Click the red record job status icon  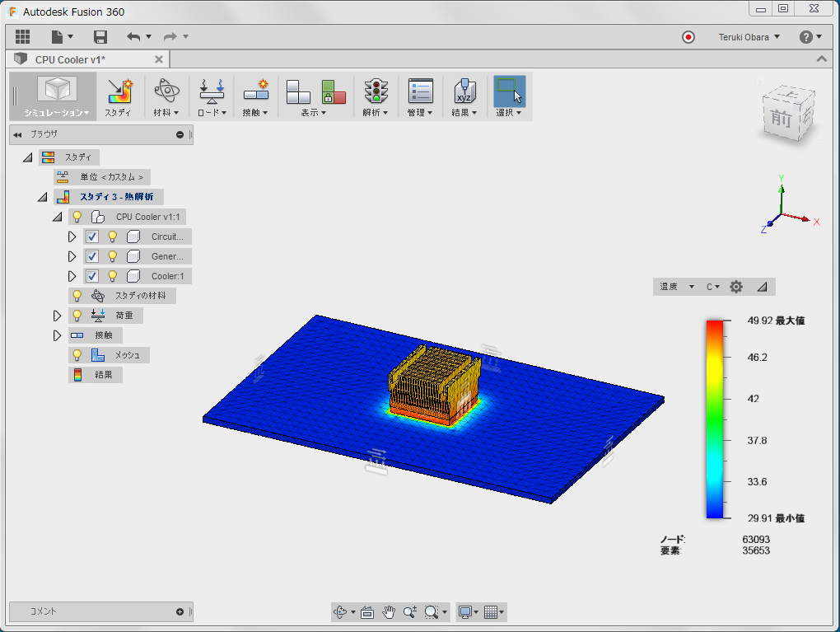click(x=688, y=37)
